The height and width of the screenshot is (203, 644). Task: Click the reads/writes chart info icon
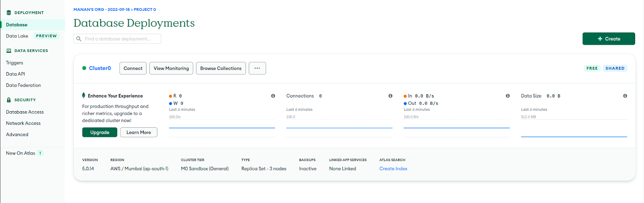273,96
